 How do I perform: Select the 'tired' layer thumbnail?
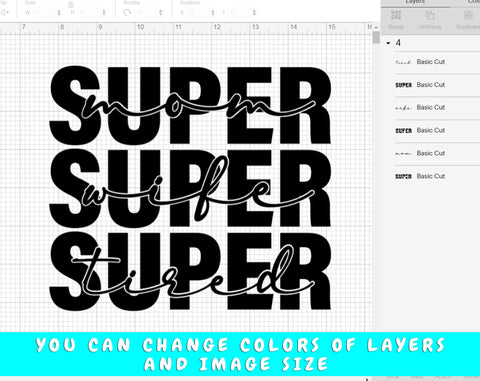(x=403, y=62)
